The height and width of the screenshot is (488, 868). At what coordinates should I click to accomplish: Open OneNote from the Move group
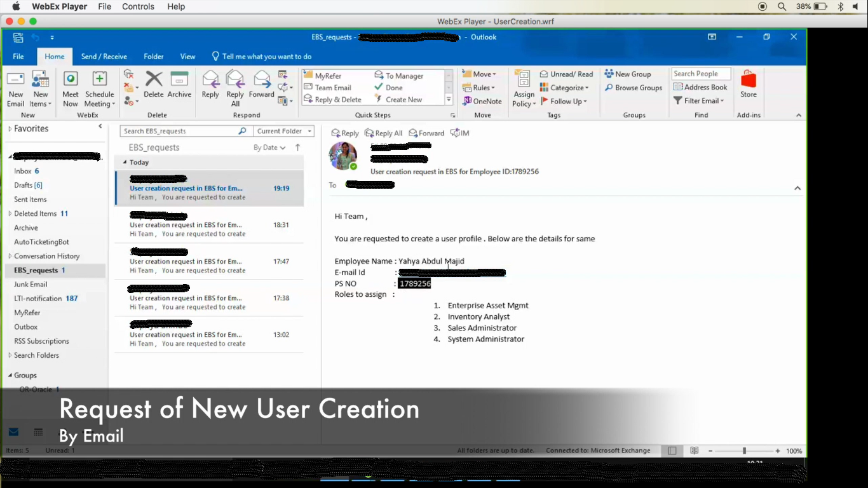(x=482, y=101)
